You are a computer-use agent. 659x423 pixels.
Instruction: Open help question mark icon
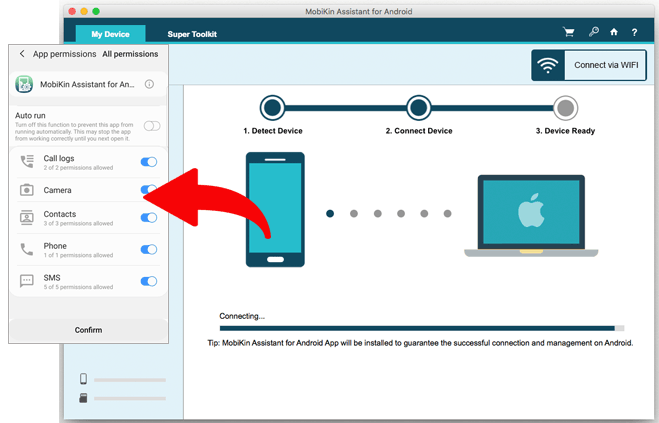634,32
